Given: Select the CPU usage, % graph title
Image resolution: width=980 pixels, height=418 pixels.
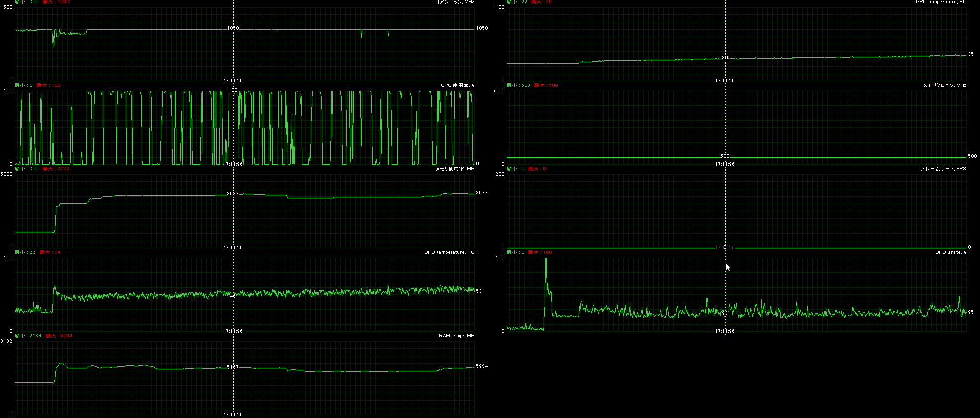Looking at the screenshot, I should 951,252.
